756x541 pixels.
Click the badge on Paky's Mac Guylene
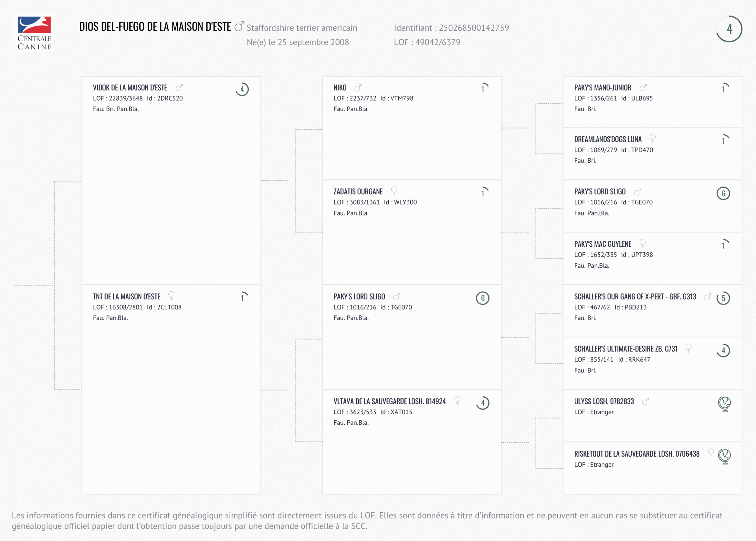[723, 245]
